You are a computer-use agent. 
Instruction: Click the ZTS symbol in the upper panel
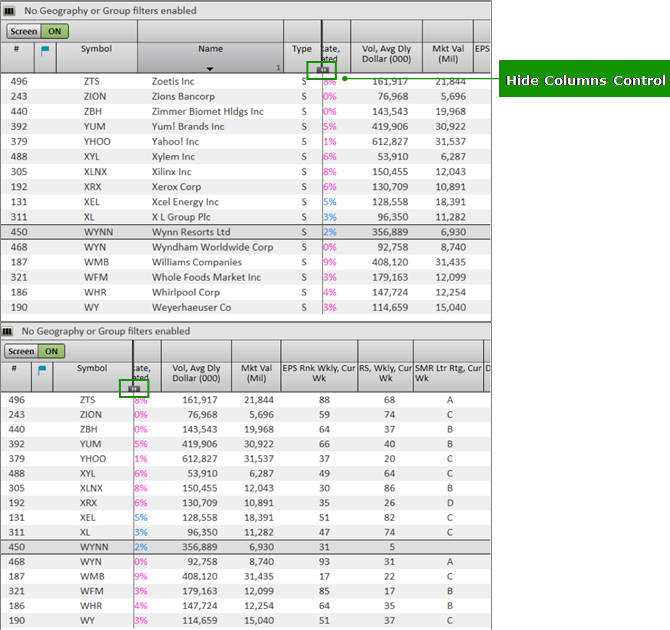[x=92, y=81]
